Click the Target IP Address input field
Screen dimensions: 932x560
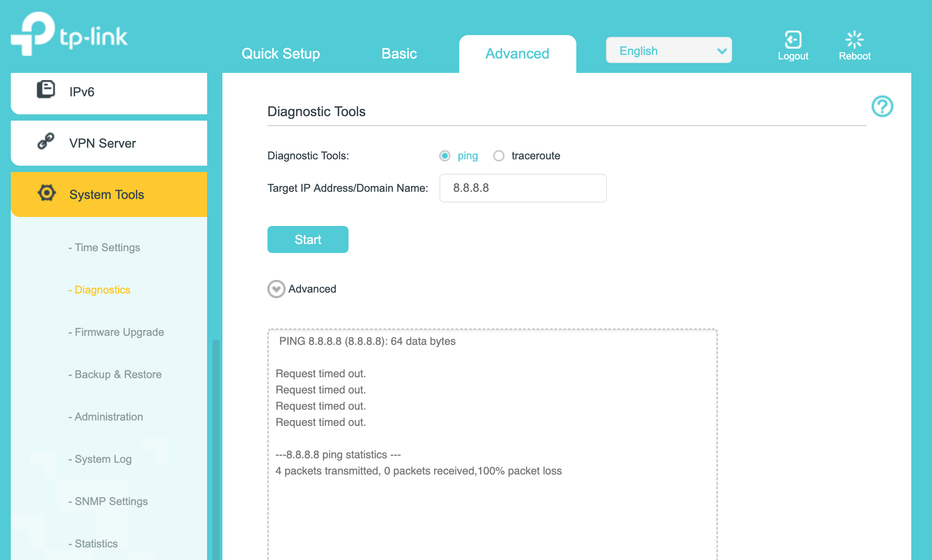coord(522,188)
